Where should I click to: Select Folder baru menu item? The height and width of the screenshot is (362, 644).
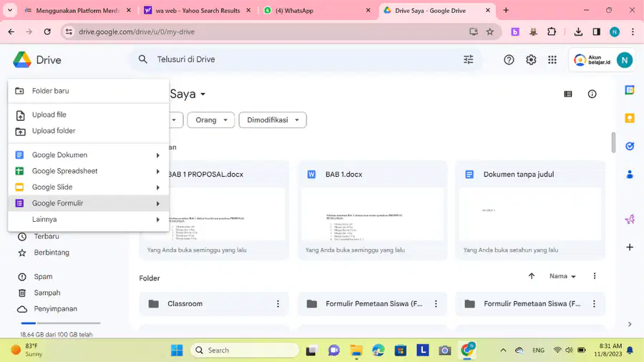click(x=88, y=91)
